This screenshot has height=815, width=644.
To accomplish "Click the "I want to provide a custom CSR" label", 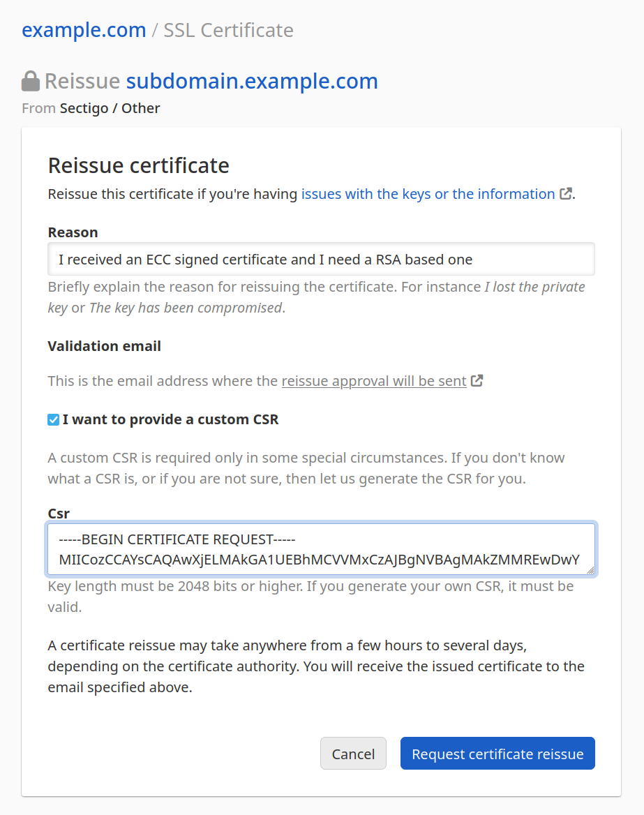I will click(x=170, y=420).
